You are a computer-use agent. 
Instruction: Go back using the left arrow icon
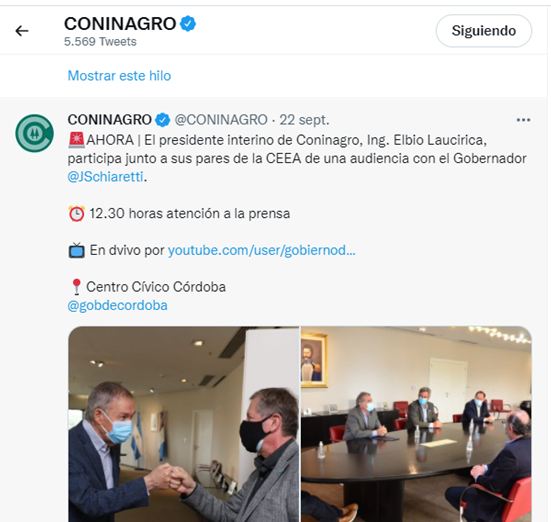22,31
